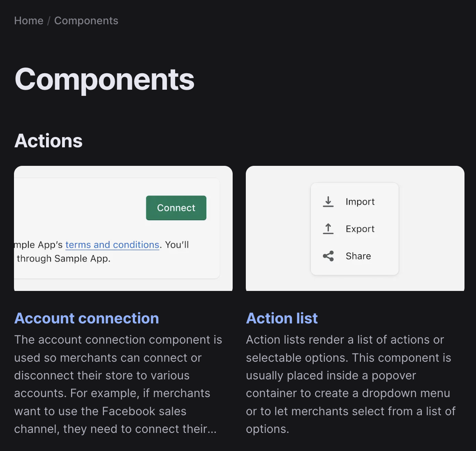Click the large Components page heading
Image resolution: width=476 pixels, height=451 pixels.
pyautogui.click(x=104, y=79)
